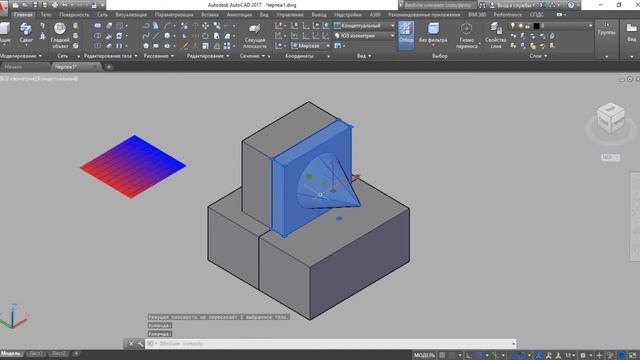Toggle polar tracking in status bar
Screen dimensions: 640x360
480,356
